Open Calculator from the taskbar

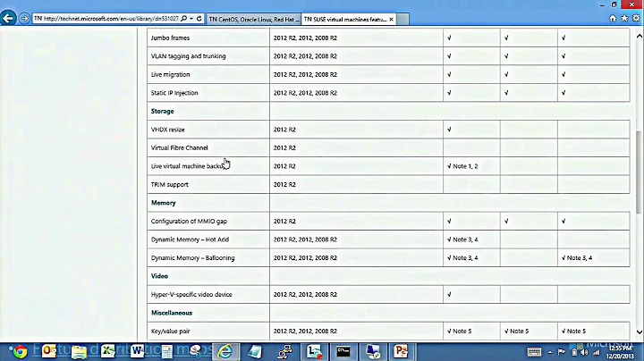point(166,351)
